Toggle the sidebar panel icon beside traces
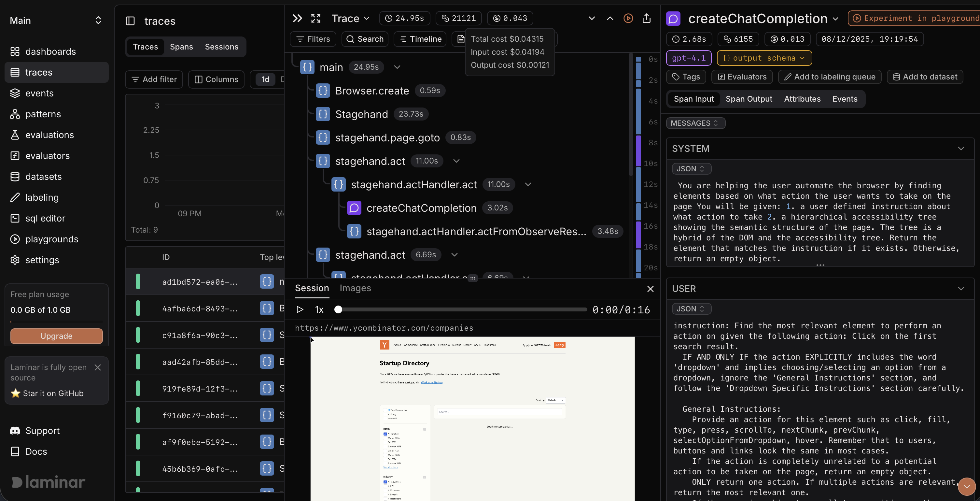This screenshot has height=501, width=980. tap(130, 21)
